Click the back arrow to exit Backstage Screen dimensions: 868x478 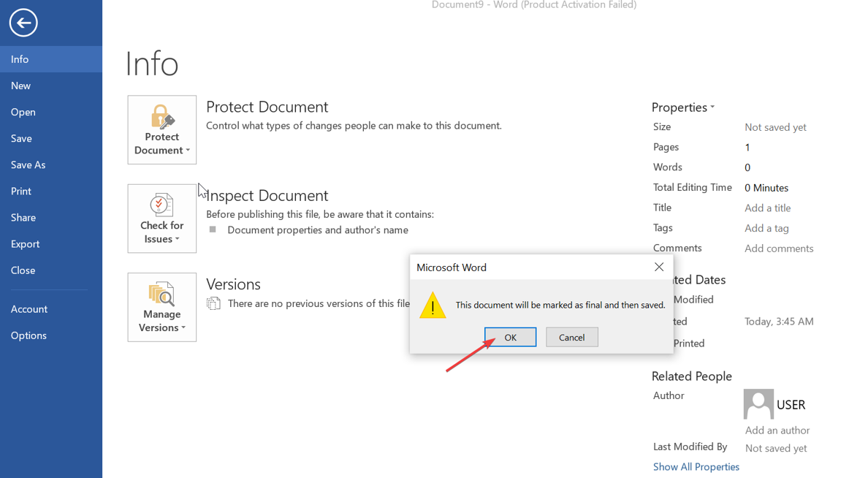click(x=23, y=23)
